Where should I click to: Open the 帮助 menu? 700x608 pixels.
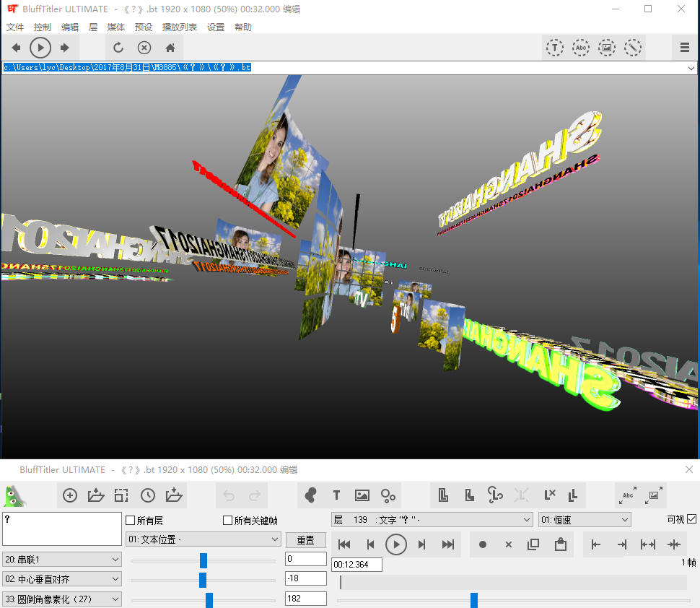[243, 27]
